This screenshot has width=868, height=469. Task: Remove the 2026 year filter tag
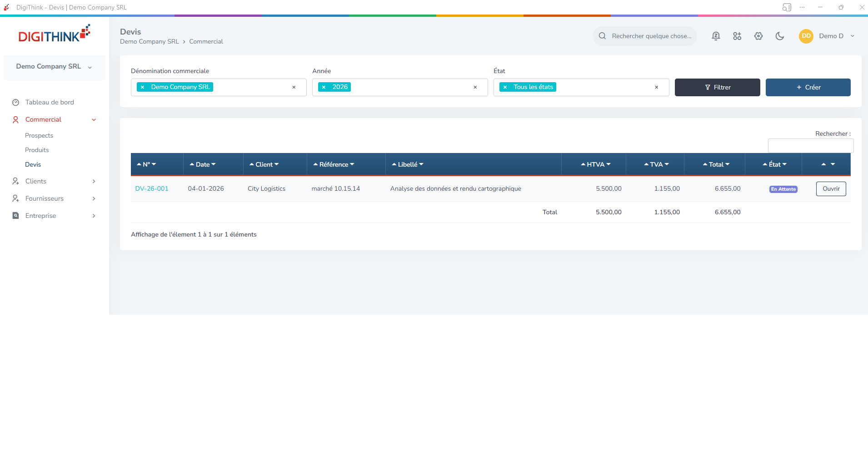pos(324,87)
